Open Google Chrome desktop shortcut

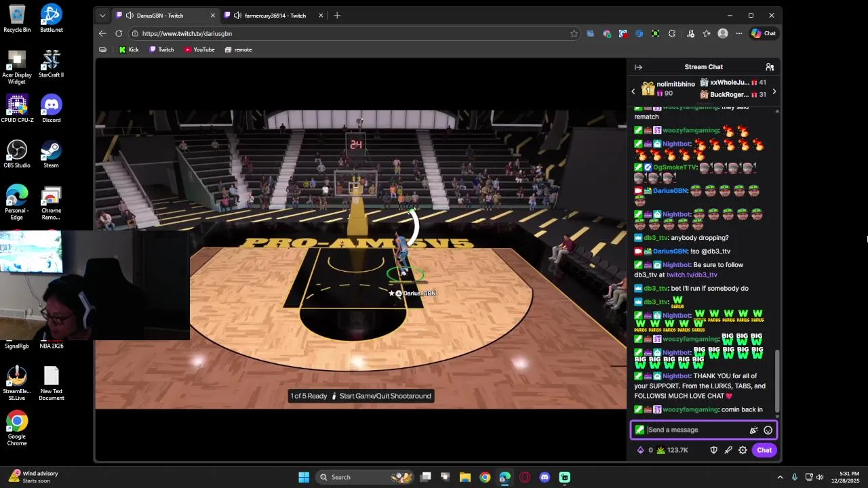point(17,428)
